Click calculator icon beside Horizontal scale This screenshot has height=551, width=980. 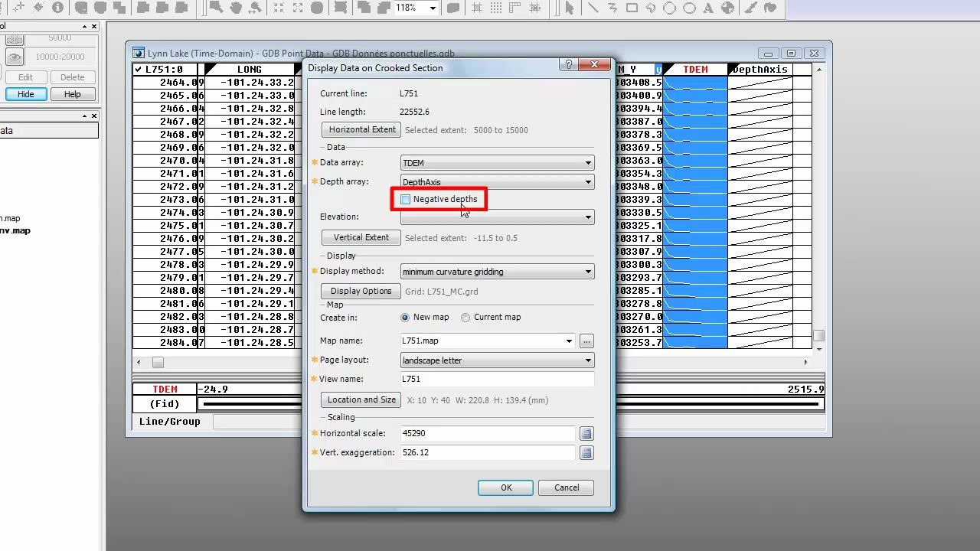[586, 434]
